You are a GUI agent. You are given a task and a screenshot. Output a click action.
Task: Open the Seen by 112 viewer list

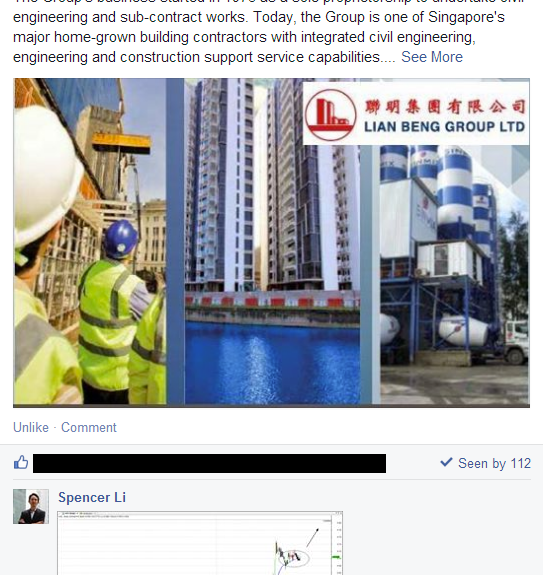coord(494,464)
